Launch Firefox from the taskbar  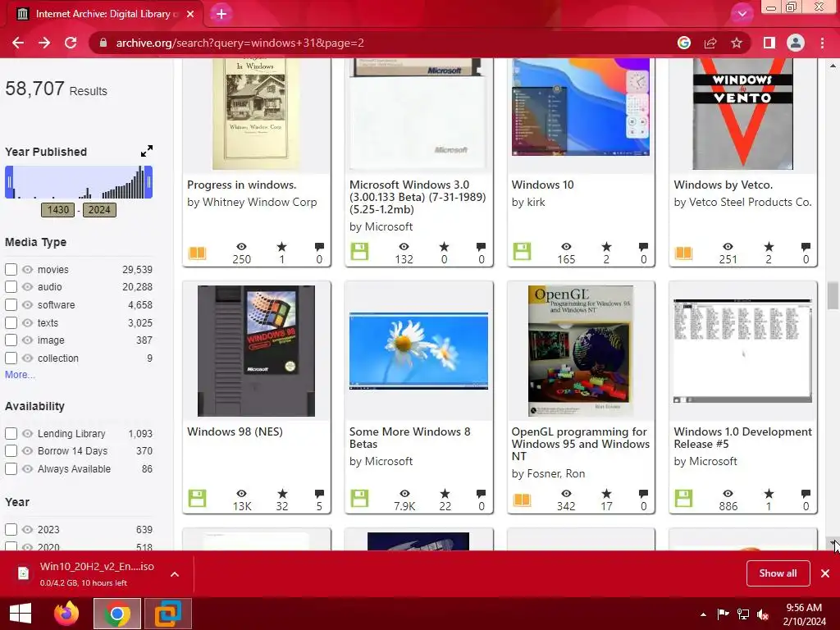[x=66, y=614]
